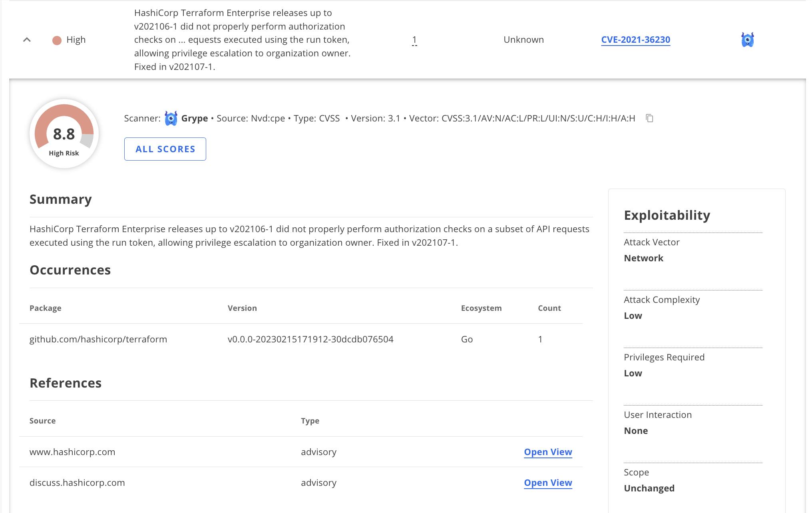Image resolution: width=812 pixels, height=513 pixels.
Task: Copy the CVSS vector string
Action: coord(649,118)
